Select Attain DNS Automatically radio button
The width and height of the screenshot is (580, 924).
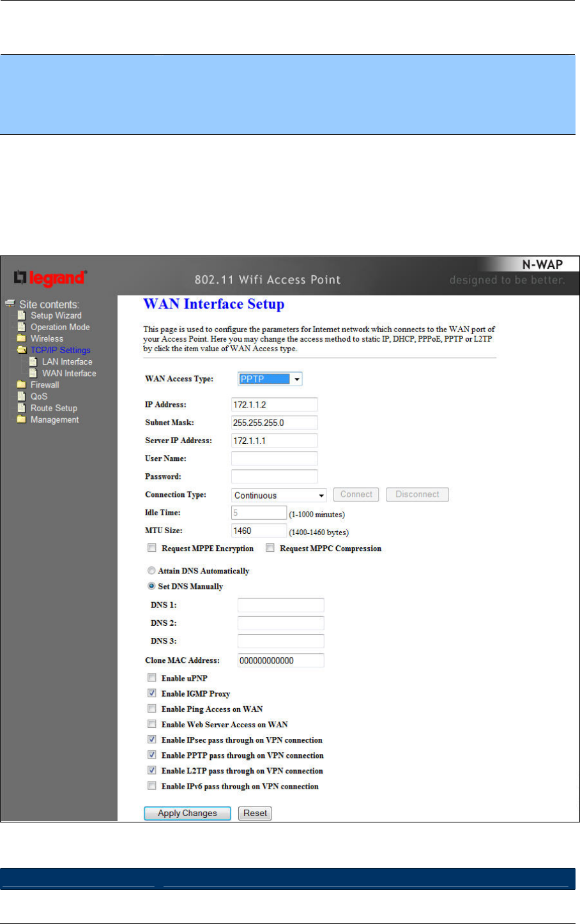[x=151, y=571]
